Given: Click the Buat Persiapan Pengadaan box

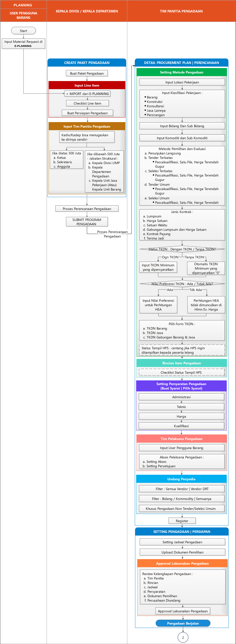Looking at the screenshot, I should [87, 113].
